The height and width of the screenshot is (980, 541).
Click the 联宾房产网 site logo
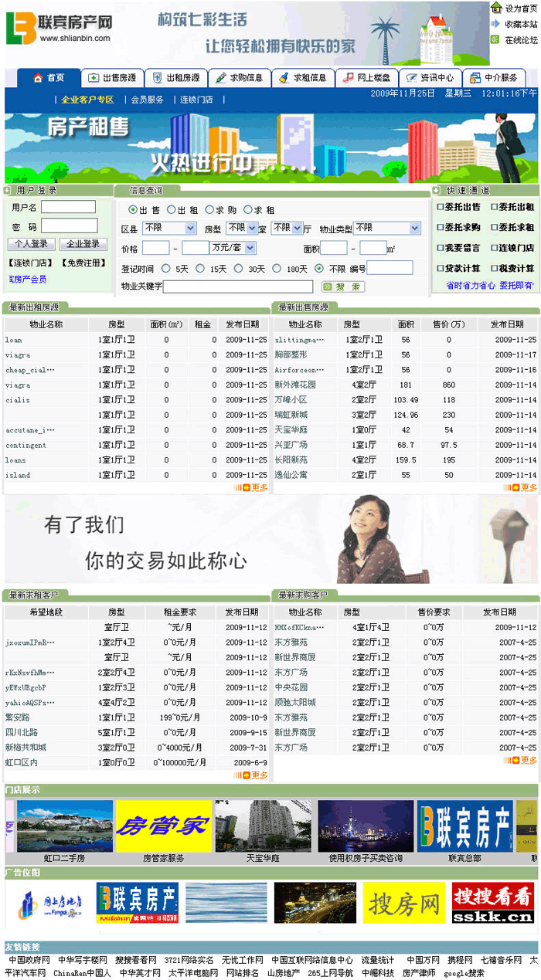point(60,27)
